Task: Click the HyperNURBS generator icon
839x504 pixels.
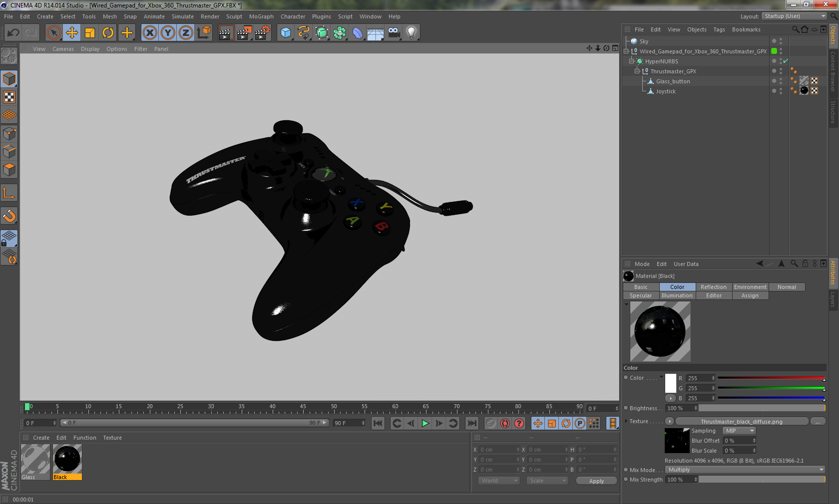Action: pyautogui.click(x=322, y=33)
